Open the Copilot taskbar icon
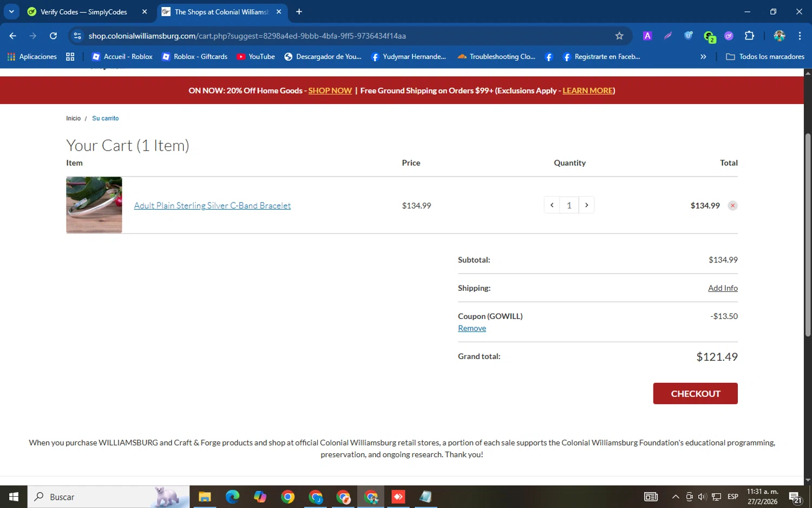This screenshot has height=508, width=812. [x=260, y=497]
